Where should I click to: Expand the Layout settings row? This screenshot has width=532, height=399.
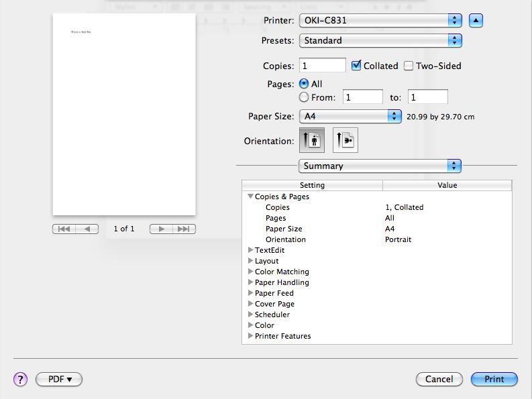coord(250,261)
